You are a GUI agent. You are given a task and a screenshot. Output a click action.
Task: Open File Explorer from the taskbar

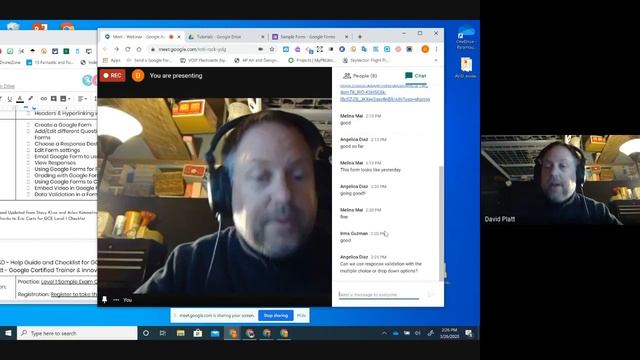tap(180, 333)
